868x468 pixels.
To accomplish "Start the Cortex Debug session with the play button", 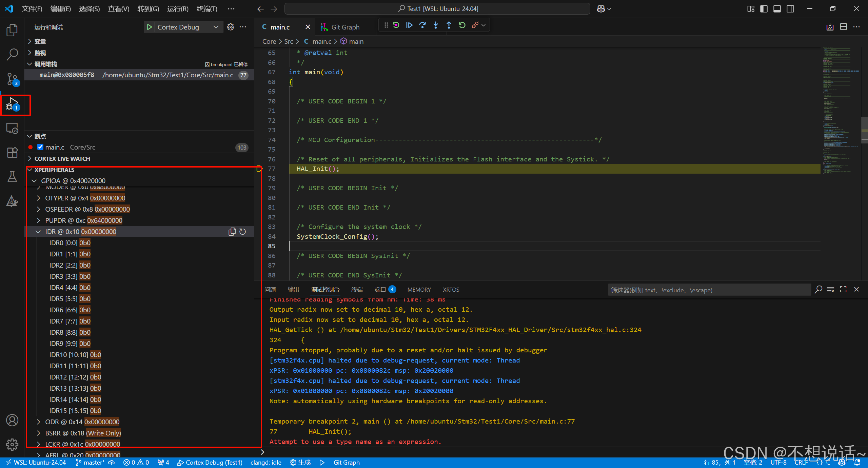I will [149, 27].
